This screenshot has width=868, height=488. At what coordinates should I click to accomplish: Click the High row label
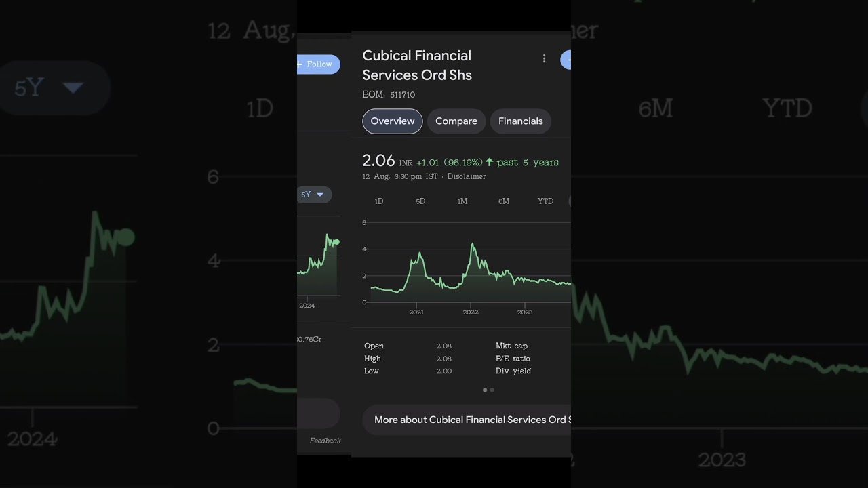(372, 359)
